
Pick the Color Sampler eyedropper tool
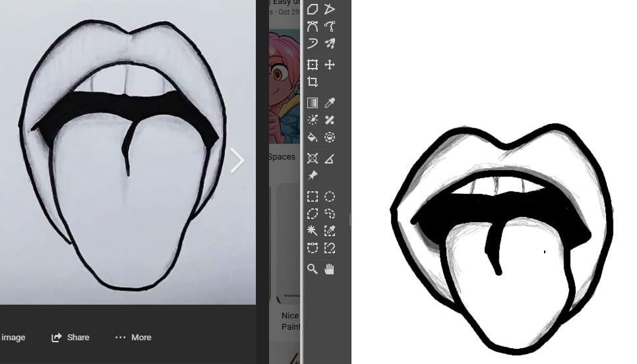(330, 103)
